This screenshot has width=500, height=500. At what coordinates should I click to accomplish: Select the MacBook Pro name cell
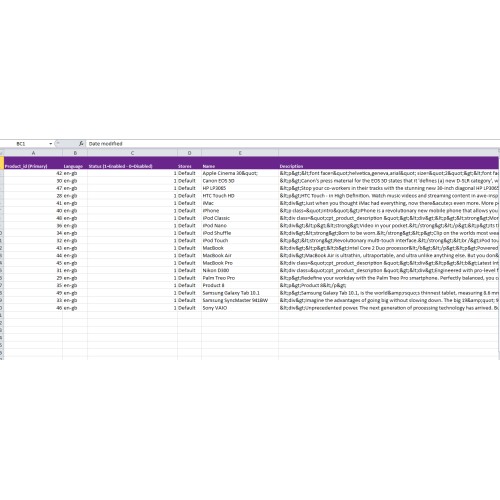click(240, 263)
